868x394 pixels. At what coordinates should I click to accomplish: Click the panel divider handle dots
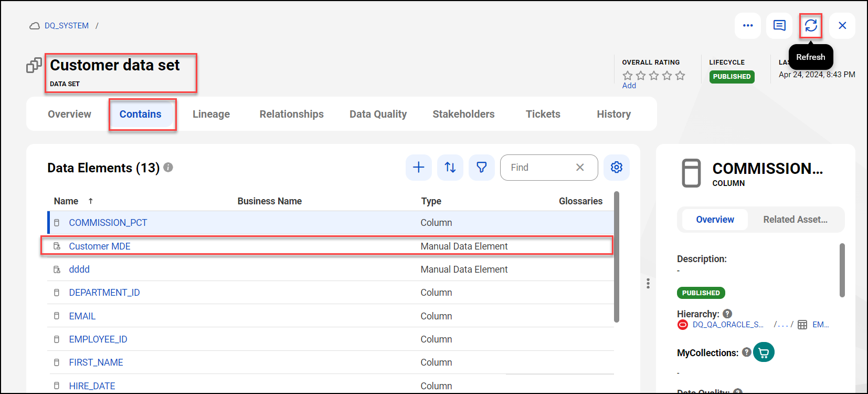click(648, 283)
